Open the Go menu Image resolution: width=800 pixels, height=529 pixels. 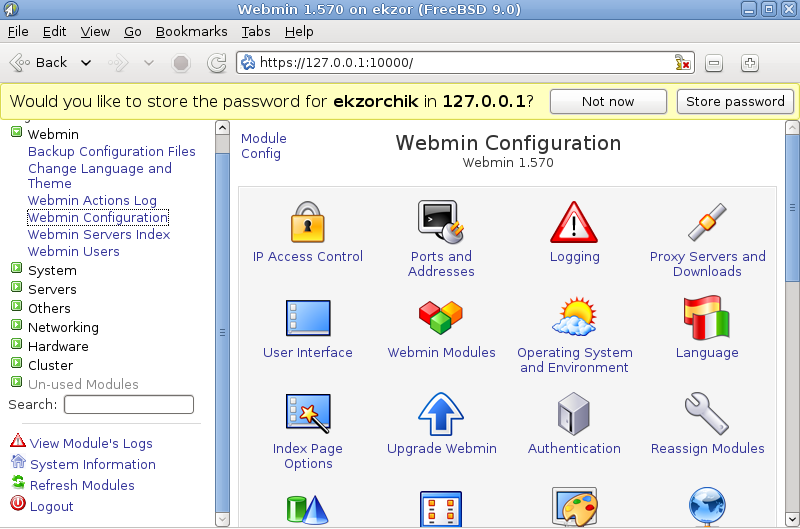pos(133,32)
